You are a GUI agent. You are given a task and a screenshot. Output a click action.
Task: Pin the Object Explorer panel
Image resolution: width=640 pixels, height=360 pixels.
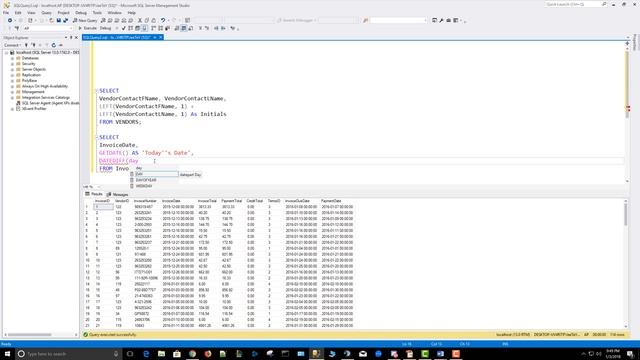(x=71, y=38)
